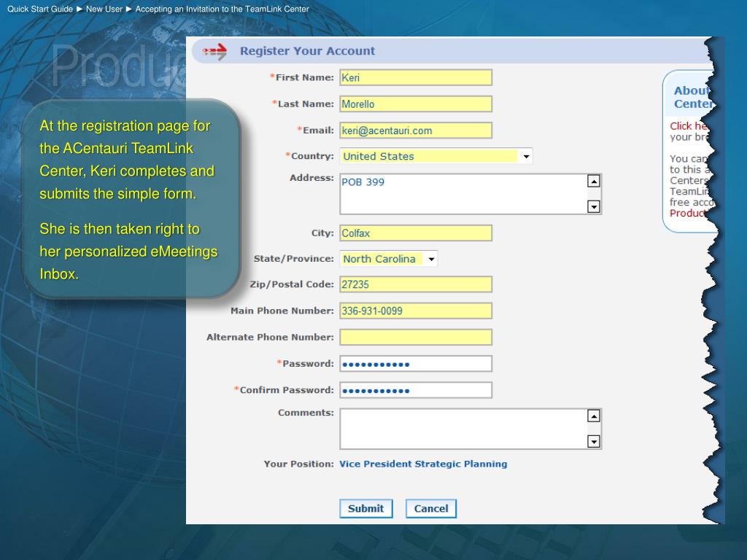The image size is (747, 560).
Task: Click the Your Position label
Action: pos(298,464)
